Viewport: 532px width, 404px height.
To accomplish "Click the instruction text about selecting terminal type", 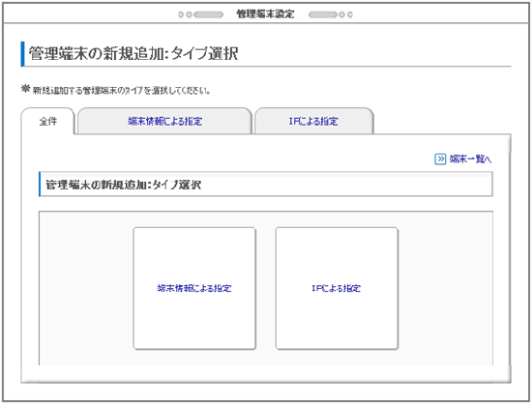I will coord(122,91).
